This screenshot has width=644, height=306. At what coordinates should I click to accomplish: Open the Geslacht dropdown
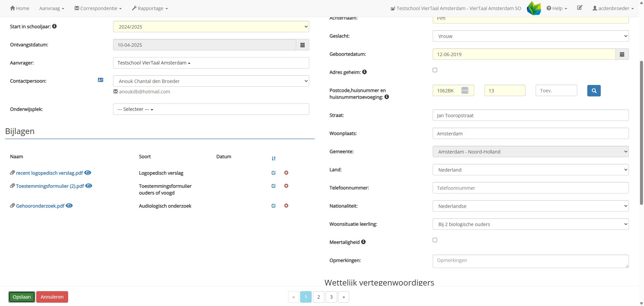(x=531, y=36)
